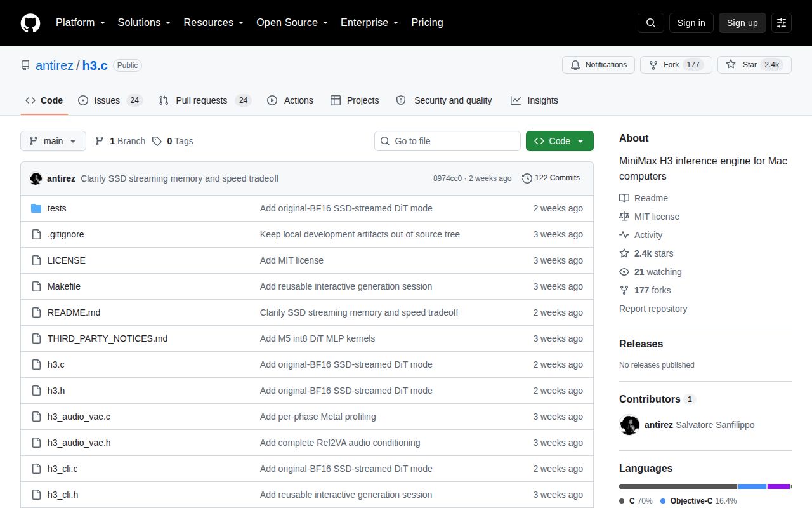Click the commit history clock icon

point(527,178)
